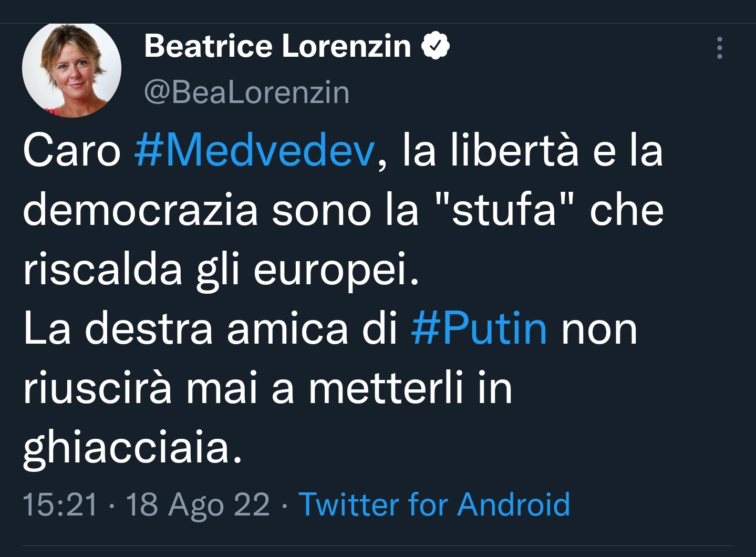Open the three-dot more options menu

(x=719, y=48)
